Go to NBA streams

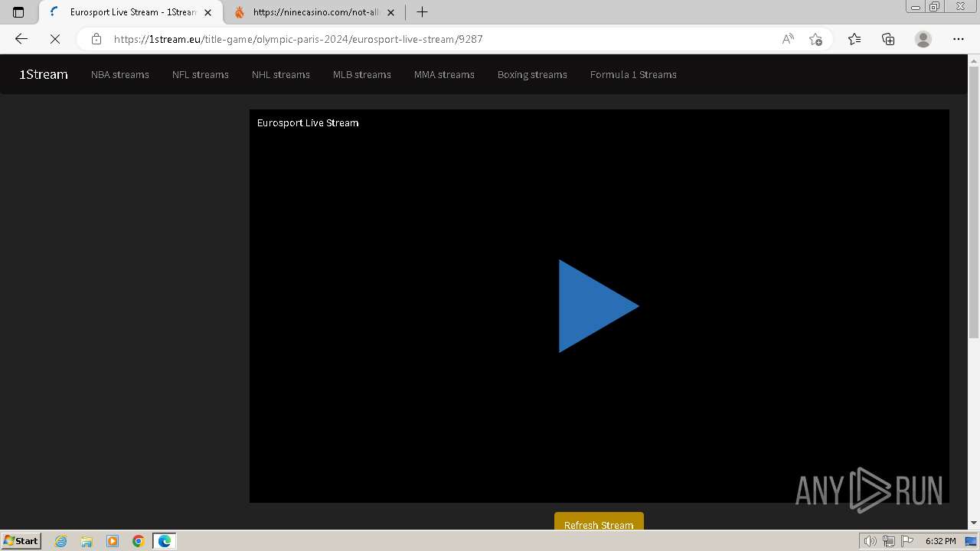click(120, 74)
